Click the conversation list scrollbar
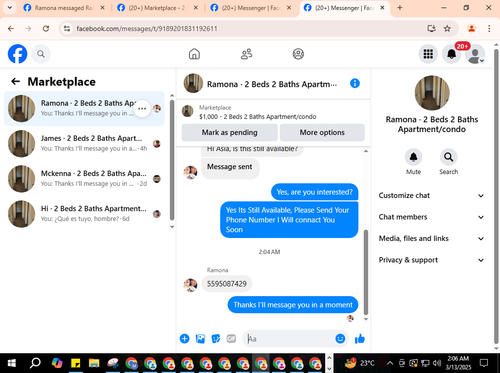This screenshot has width=500, height=373. pyautogui.click(x=172, y=159)
